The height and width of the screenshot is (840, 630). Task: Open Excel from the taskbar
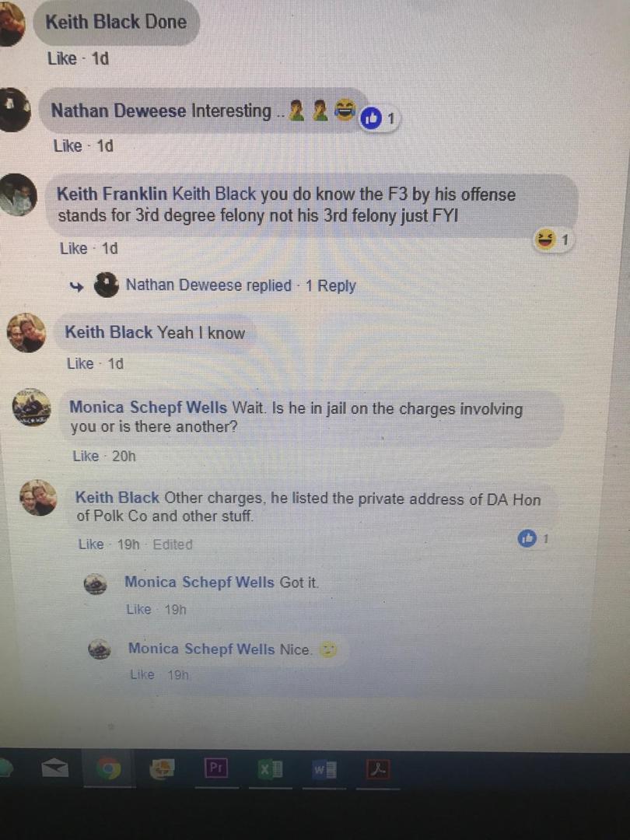[271, 769]
